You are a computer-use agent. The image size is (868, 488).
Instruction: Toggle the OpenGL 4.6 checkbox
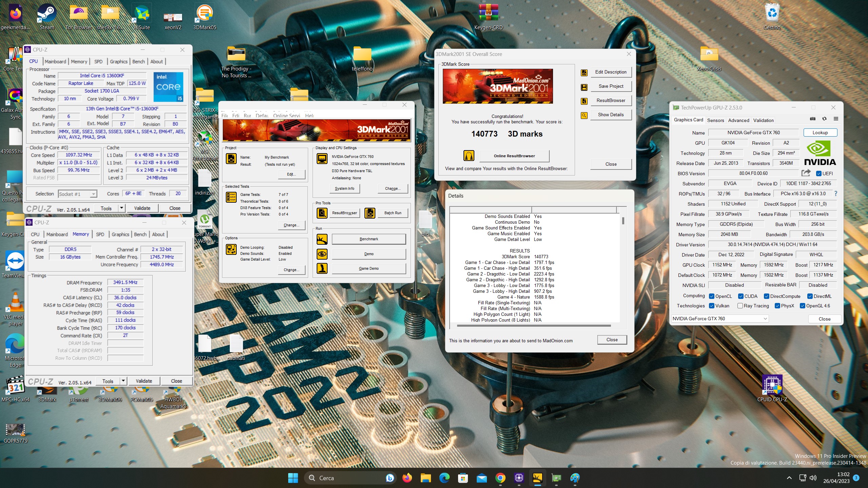[803, 306]
